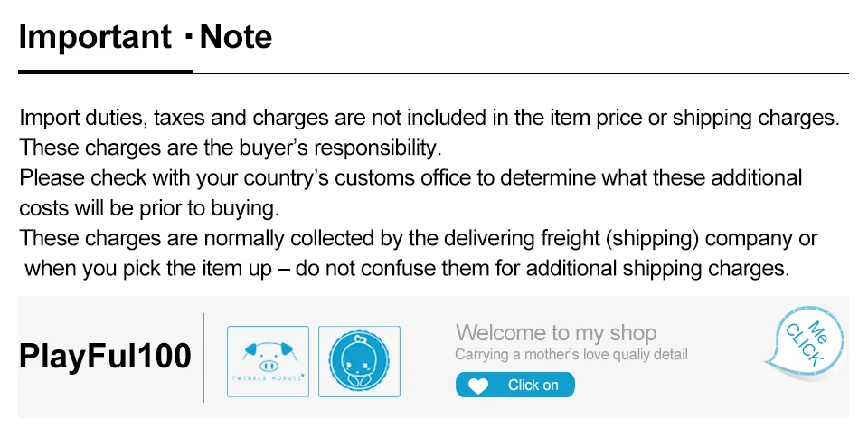The width and height of the screenshot is (868, 429).
Task: Click the word "Note" in the heading
Action: [235, 37]
